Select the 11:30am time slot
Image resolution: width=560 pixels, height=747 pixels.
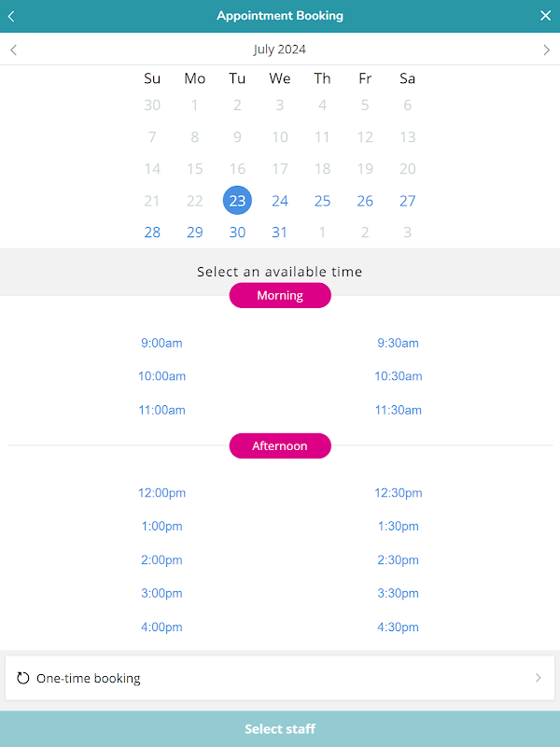pyautogui.click(x=399, y=410)
